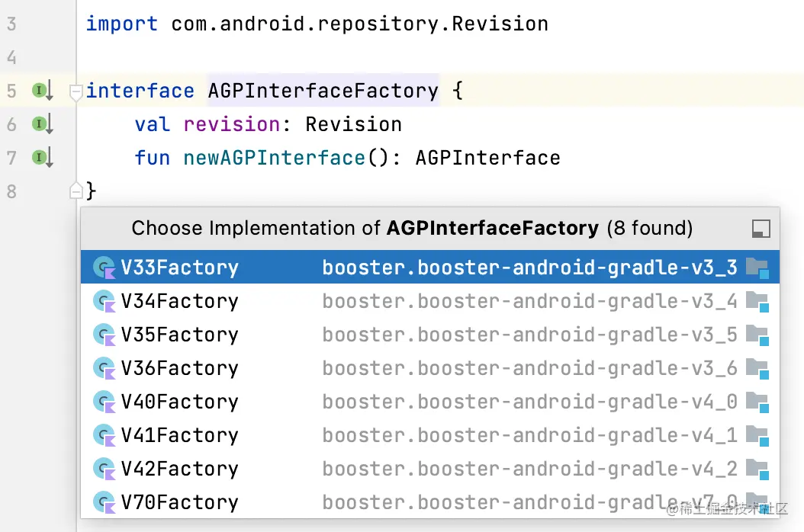Click module path booster.booster-android-gradle-v3_4
This screenshot has height=532, width=804.
(529, 301)
